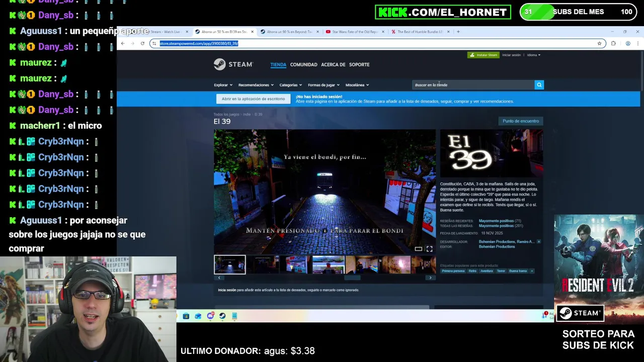Bookmark this page with the star icon

tap(599, 43)
